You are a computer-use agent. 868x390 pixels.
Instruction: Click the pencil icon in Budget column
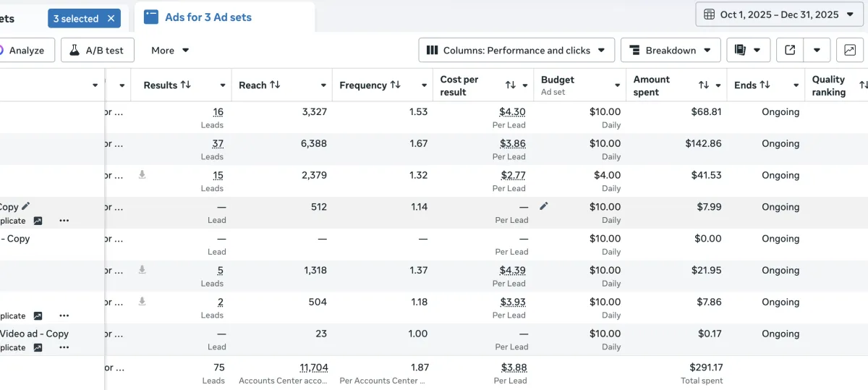544,206
